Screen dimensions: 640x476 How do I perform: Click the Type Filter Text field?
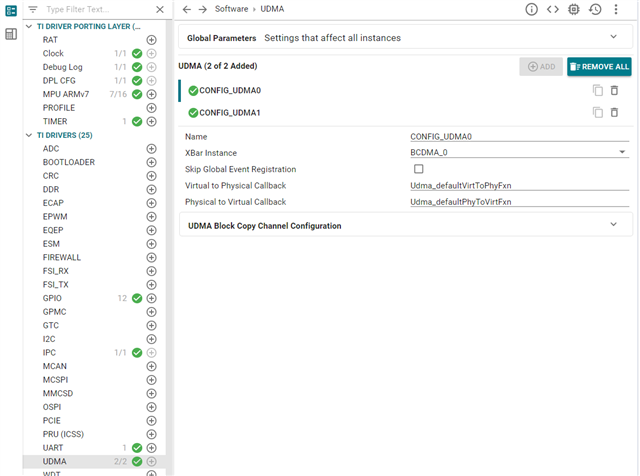click(x=95, y=9)
